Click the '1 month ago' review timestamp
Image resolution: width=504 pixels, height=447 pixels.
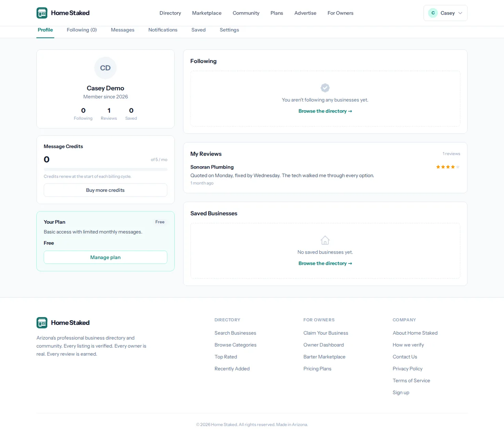click(202, 183)
